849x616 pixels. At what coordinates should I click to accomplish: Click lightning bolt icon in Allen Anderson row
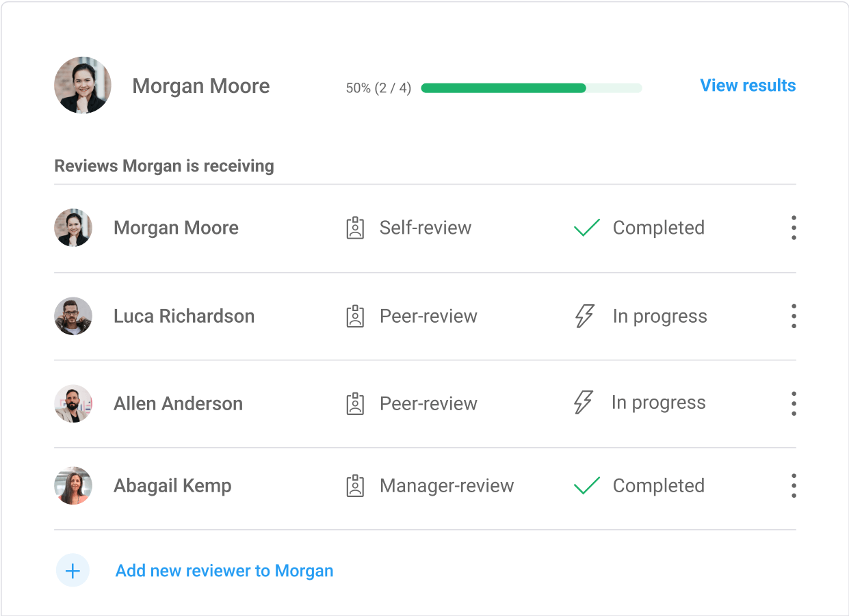(x=583, y=403)
